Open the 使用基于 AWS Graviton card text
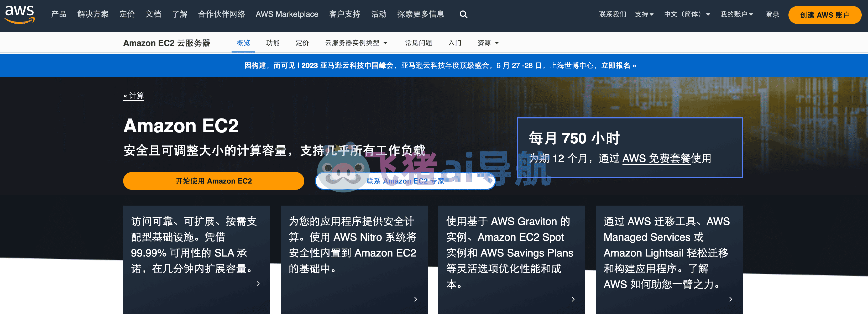This screenshot has height=334, width=868. tap(509, 253)
